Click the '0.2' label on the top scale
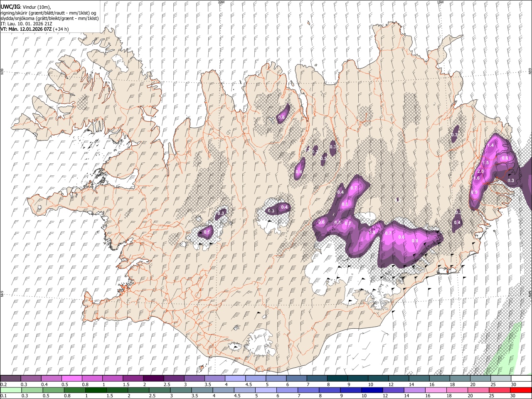Screen dimensions: 532x399 pos(3,384)
